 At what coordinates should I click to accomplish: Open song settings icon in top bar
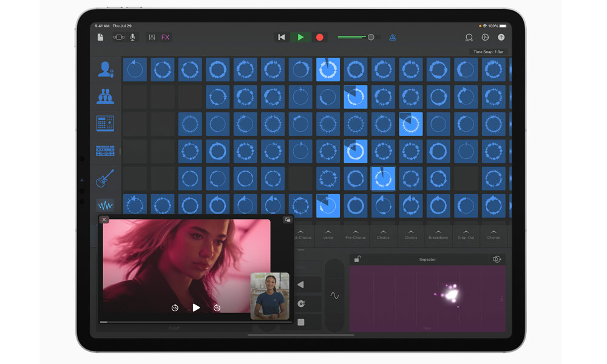click(x=485, y=37)
